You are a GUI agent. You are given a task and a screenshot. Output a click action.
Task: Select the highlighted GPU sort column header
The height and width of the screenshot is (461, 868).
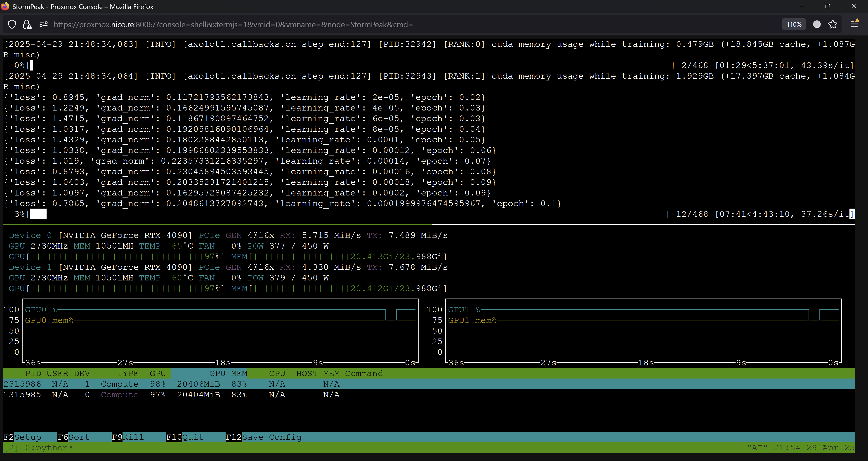coord(158,373)
